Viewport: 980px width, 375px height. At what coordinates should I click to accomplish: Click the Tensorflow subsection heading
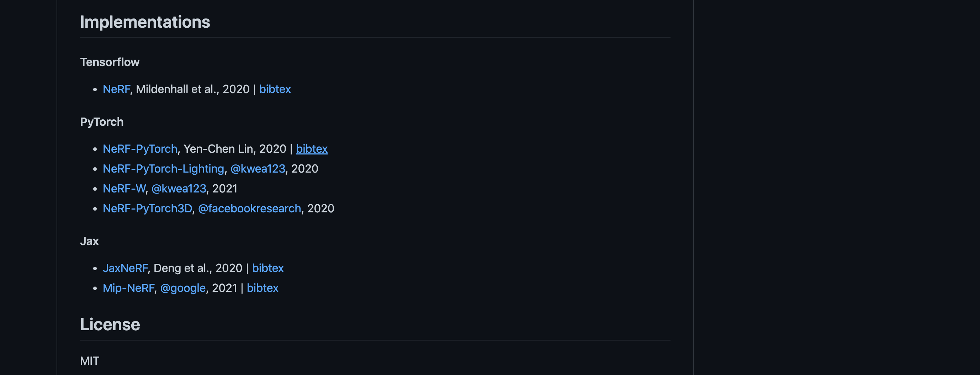click(x=110, y=62)
